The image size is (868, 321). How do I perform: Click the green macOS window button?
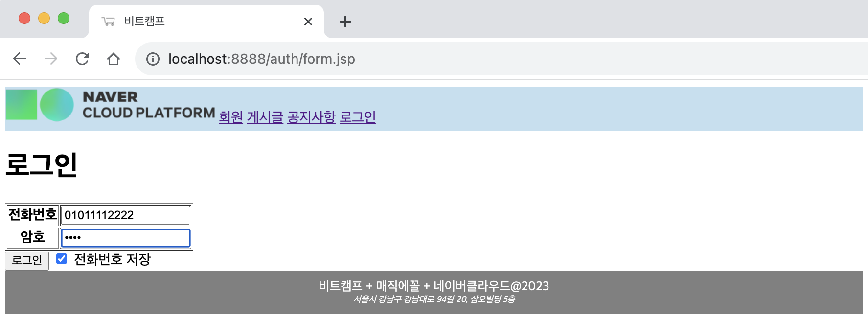click(64, 19)
